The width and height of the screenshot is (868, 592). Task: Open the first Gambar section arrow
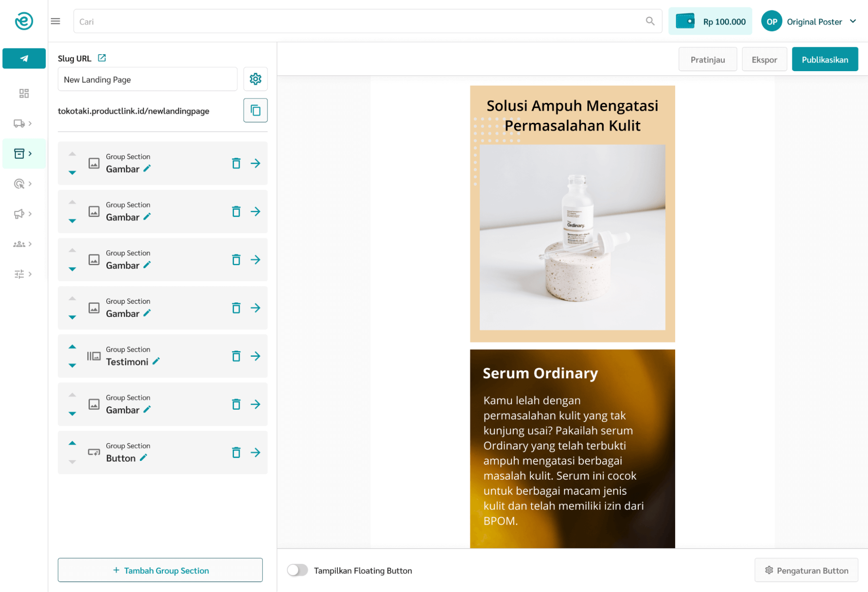point(256,163)
